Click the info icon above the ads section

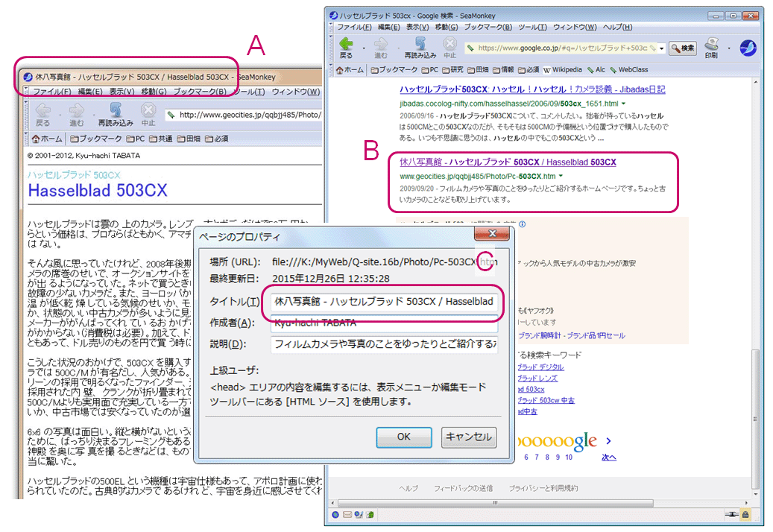click(522, 224)
